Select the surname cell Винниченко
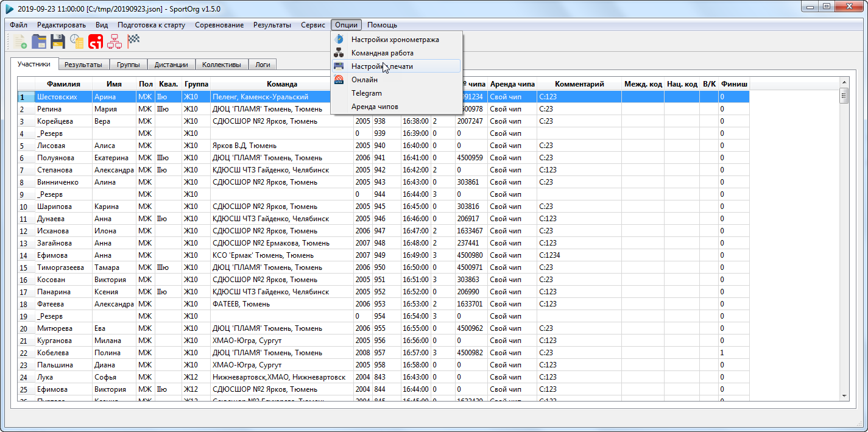Image resolution: width=868 pixels, height=432 pixels. 63,182
